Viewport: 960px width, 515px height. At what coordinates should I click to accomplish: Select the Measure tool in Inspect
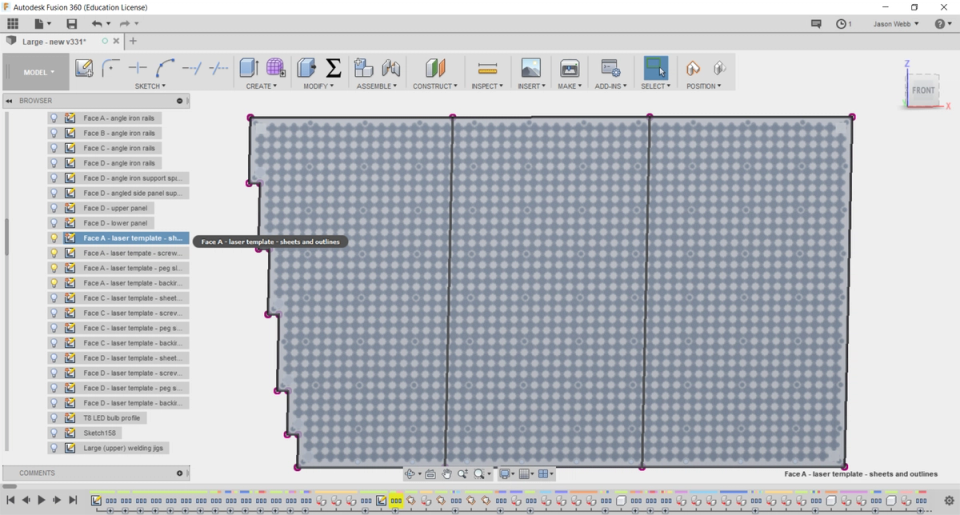point(487,68)
